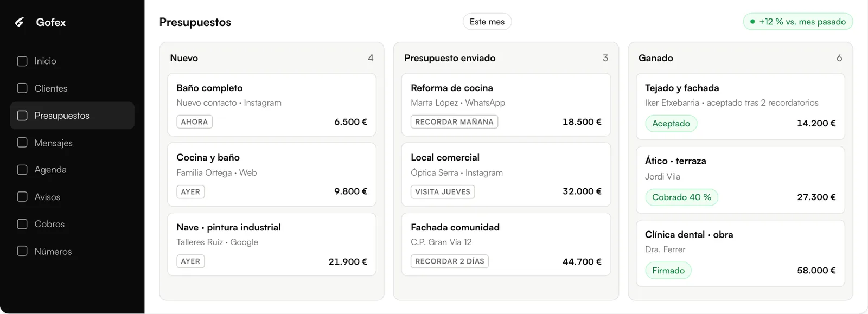The image size is (868, 314).
Task: Click the Cobros sidebar icon
Action: coord(22,224)
